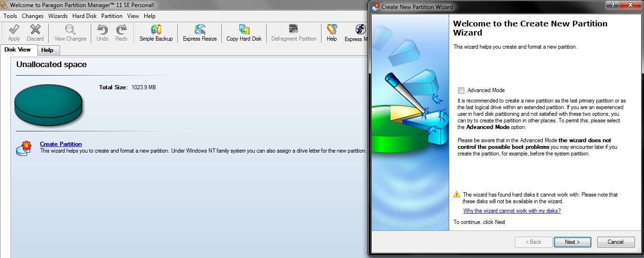Click the wizard welcome heading text
Screen dimensions: 644x258
531,28
